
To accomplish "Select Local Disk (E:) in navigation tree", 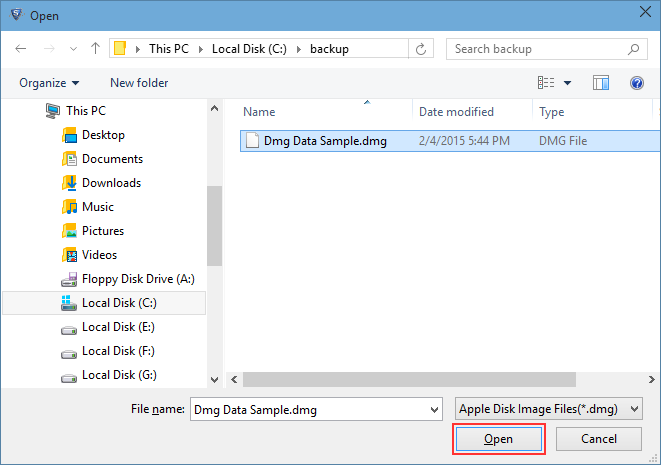I will coord(118,327).
